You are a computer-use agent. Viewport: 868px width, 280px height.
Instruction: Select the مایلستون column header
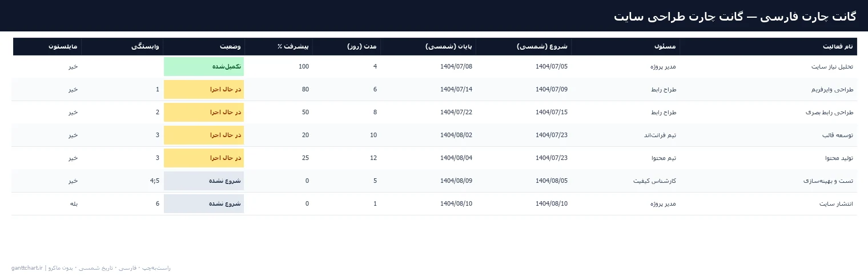pos(47,46)
